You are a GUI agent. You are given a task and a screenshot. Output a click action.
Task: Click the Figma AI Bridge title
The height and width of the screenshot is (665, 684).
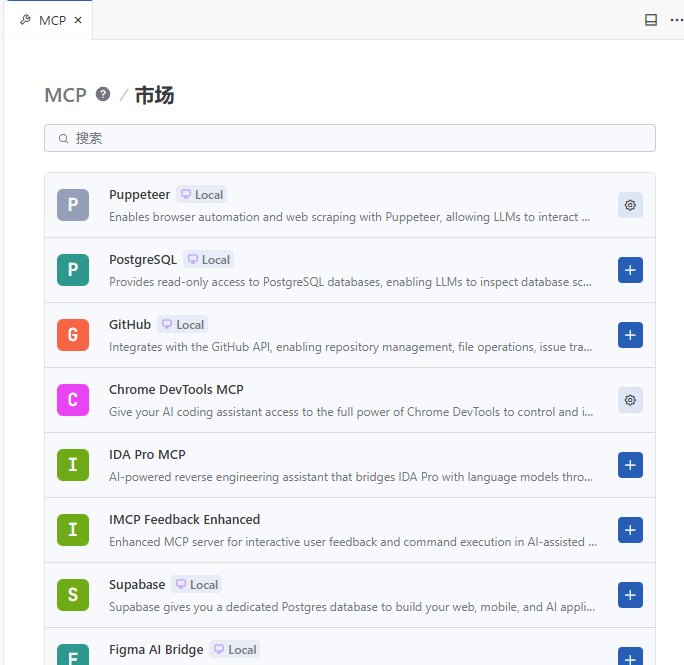[156, 650]
